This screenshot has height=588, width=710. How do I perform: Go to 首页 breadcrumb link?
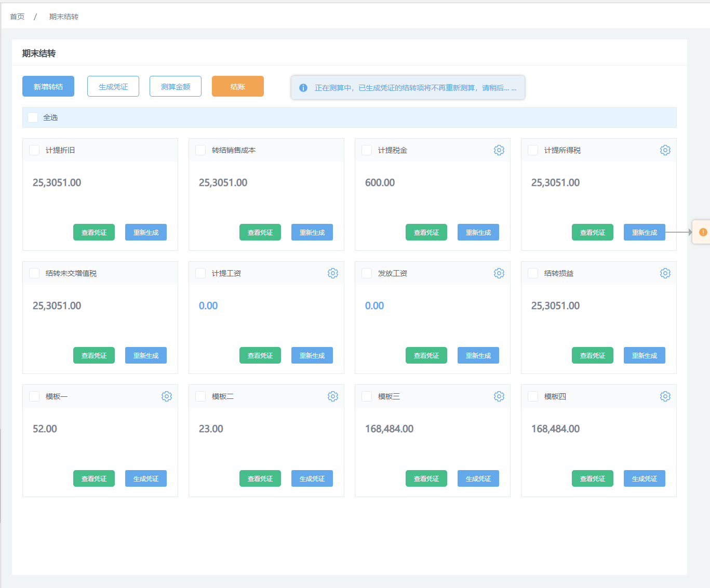tap(17, 17)
